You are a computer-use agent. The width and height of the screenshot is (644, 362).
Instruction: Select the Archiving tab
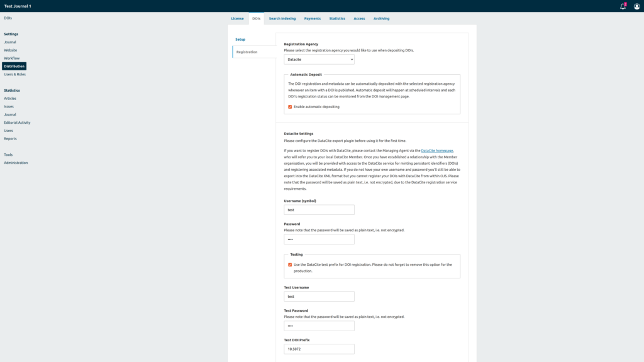pos(381,19)
